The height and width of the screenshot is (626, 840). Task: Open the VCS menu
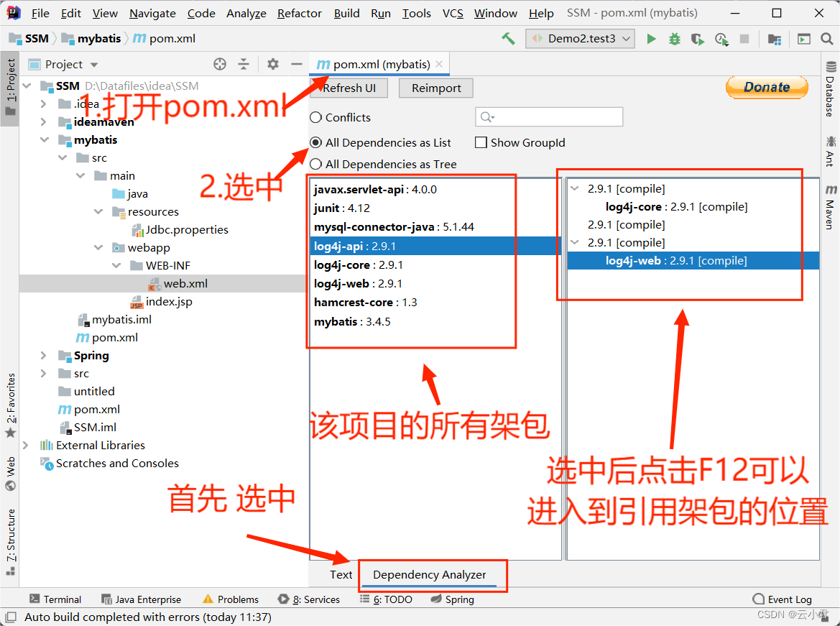click(x=453, y=13)
